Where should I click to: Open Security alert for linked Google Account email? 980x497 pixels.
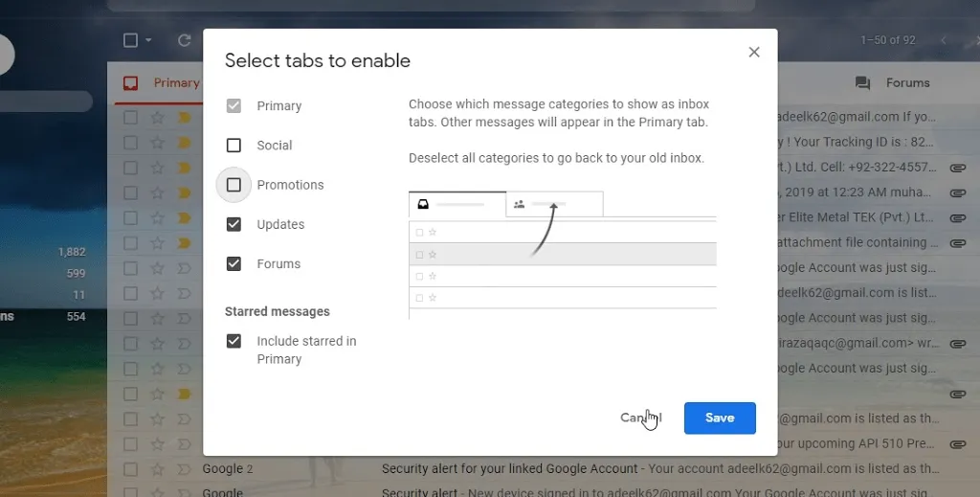point(509,469)
